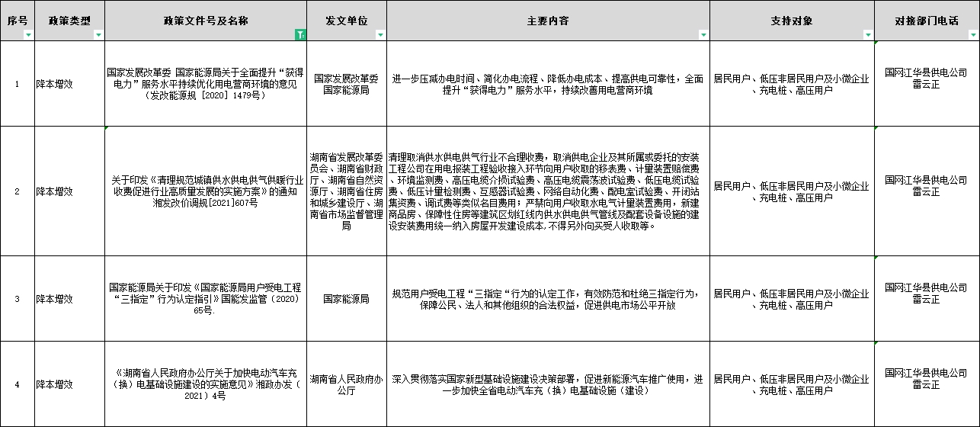Select the policy name cell mentioning “获得电力”

(206, 84)
